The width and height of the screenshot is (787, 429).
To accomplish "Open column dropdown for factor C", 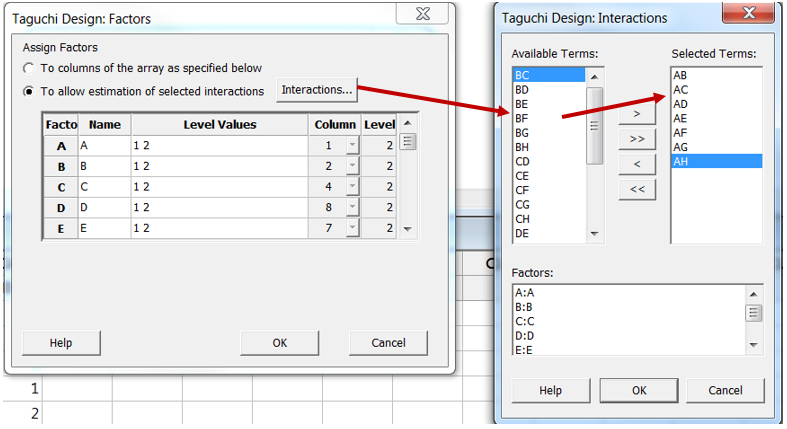I will coord(351,186).
